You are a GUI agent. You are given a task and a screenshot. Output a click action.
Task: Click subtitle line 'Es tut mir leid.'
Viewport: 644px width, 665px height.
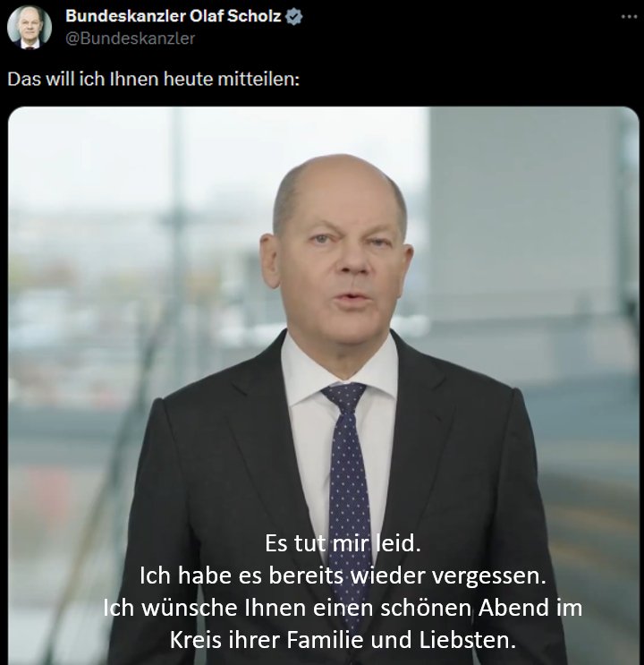(343, 543)
